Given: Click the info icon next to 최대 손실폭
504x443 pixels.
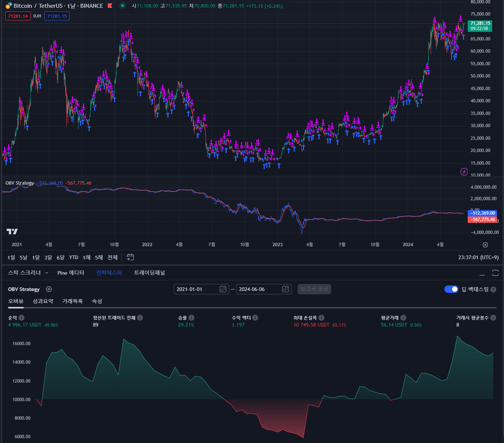Looking at the screenshot, I should tap(321, 318).
